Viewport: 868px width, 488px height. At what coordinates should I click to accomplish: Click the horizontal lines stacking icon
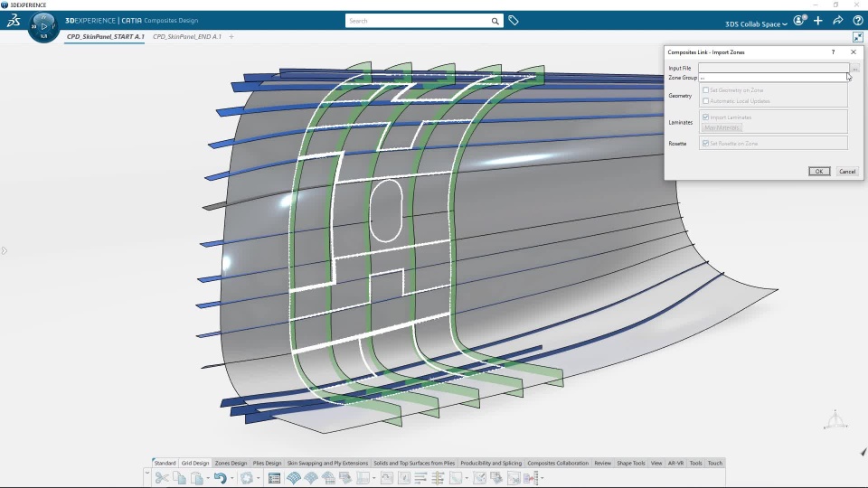pyautogui.click(x=420, y=478)
